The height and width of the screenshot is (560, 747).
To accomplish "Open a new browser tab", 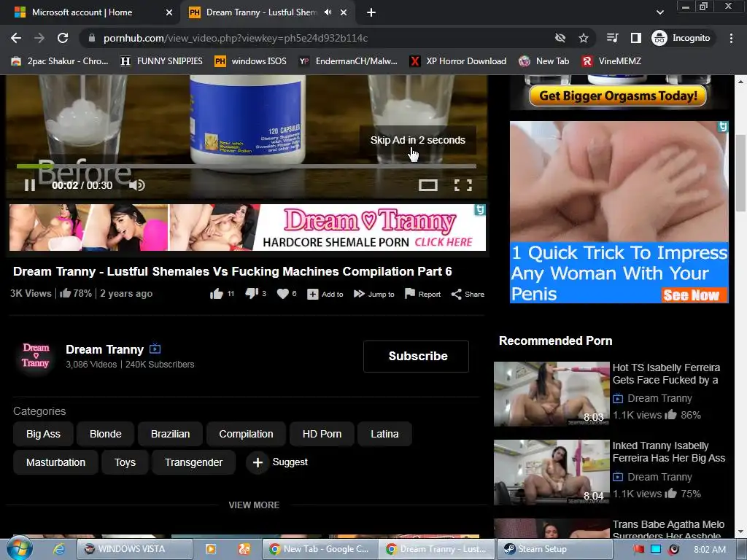I will click(x=371, y=12).
